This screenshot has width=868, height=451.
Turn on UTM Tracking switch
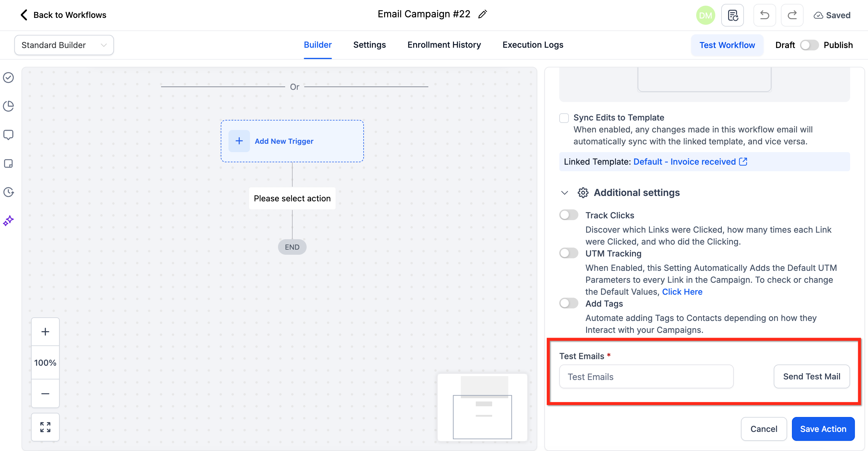click(x=569, y=253)
